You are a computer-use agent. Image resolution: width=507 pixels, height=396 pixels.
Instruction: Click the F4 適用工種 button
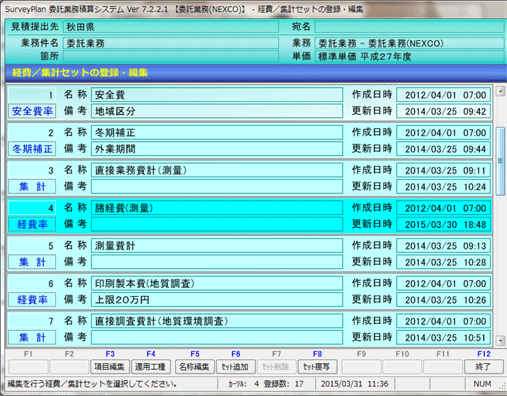tap(151, 367)
